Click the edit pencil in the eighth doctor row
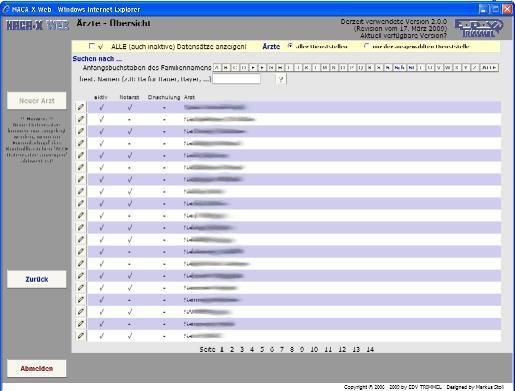The width and height of the screenshot is (515, 391). pos(81,191)
